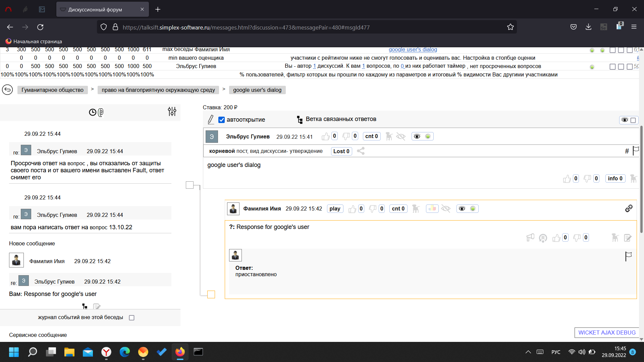Toggle eye visibility box in Фамилия Имя header
This screenshot has height=362, width=644.
467,209
